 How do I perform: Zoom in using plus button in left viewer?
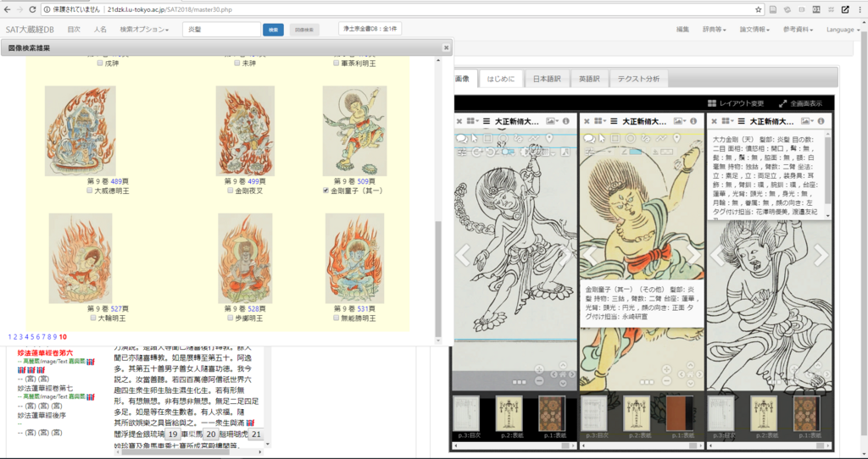[x=539, y=369]
